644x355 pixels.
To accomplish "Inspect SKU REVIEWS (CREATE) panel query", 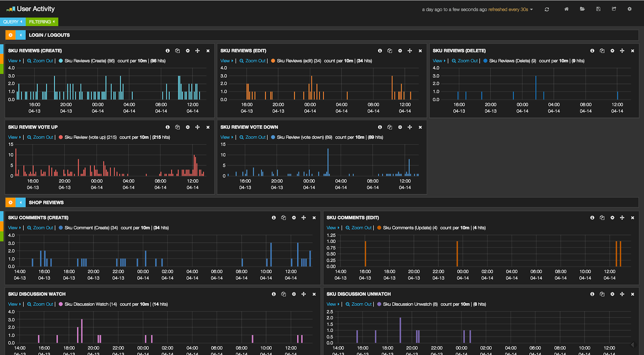I will (178, 51).
